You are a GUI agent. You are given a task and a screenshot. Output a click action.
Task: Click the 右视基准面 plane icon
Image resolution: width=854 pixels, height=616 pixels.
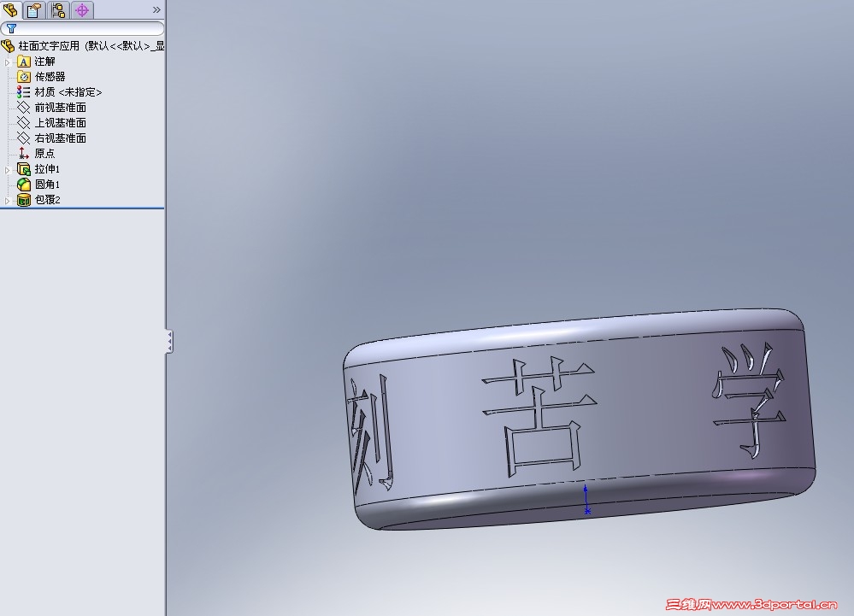click(x=23, y=138)
